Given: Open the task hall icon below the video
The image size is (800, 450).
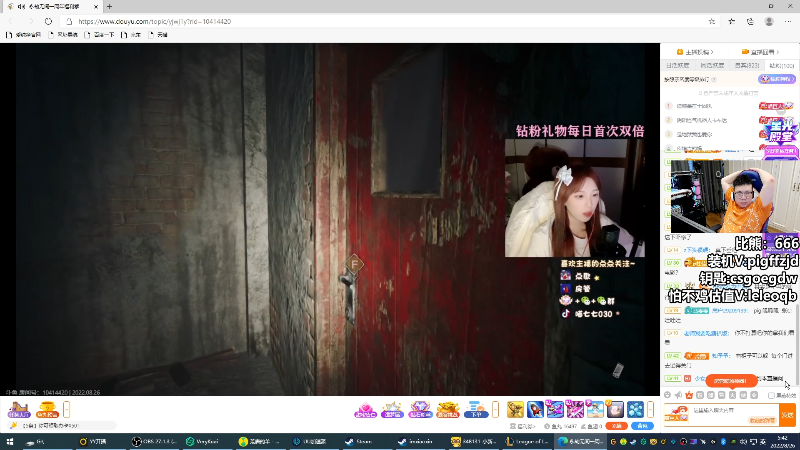Looking at the screenshot, I should (19, 409).
